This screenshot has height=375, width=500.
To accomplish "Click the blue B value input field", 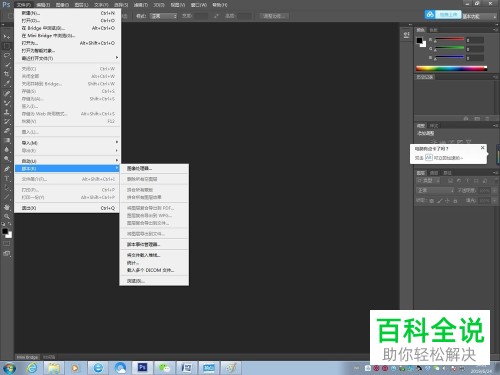I will pos(475,58).
